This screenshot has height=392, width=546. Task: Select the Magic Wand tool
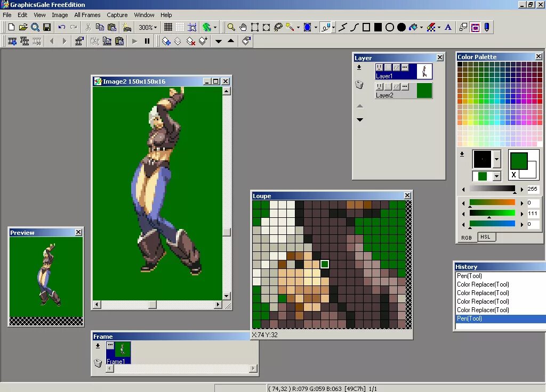[290, 27]
